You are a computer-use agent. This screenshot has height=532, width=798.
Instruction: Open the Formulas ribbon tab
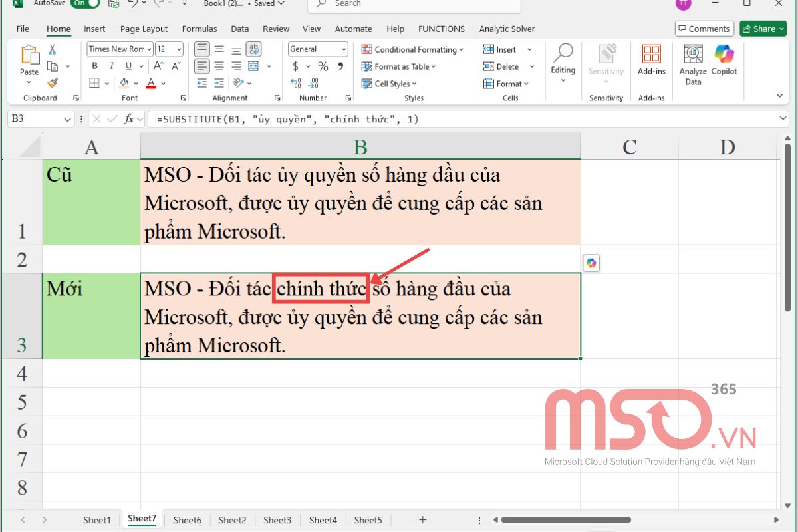199,29
